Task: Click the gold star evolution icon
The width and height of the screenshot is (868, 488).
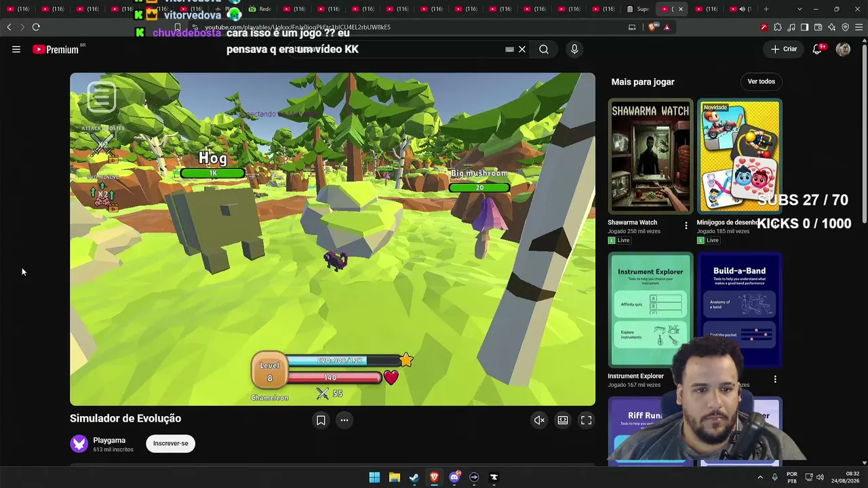Action: [x=406, y=360]
